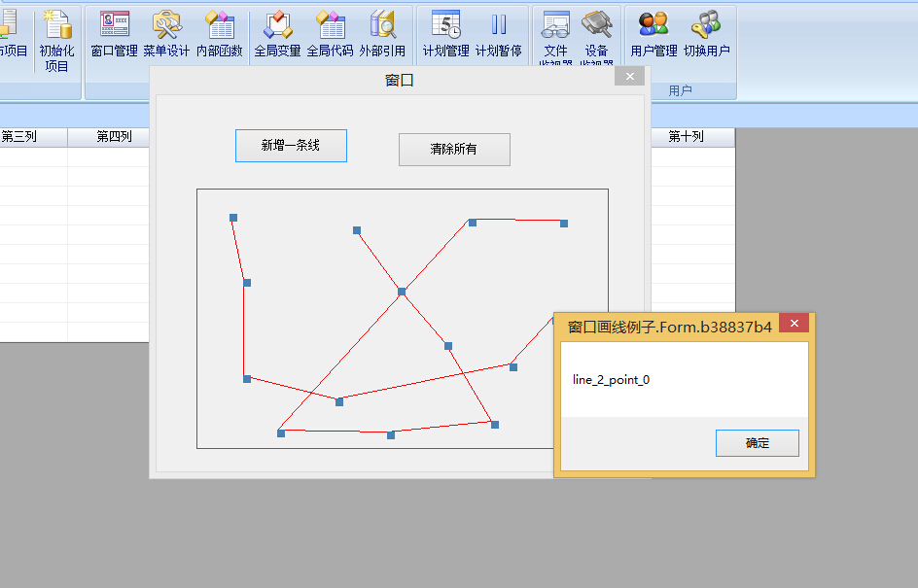Click the 内部函数 (internal functions) icon
This screenshot has width=918, height=588.
[x=219, y=35]
